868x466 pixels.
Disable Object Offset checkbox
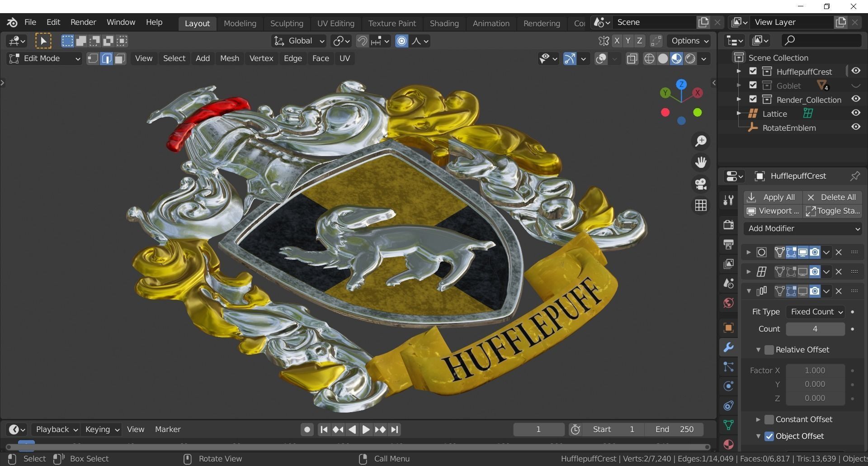(x=769, y=436)
